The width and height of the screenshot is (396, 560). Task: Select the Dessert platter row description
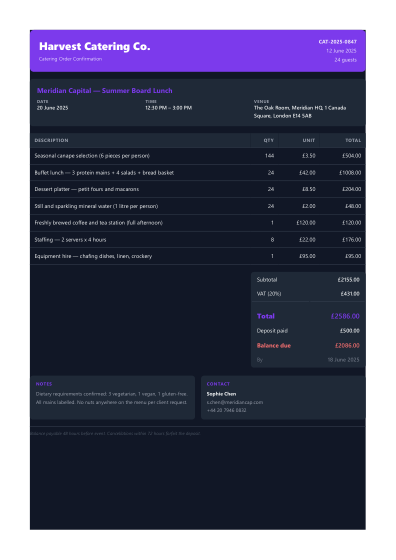tap(87, 189)
